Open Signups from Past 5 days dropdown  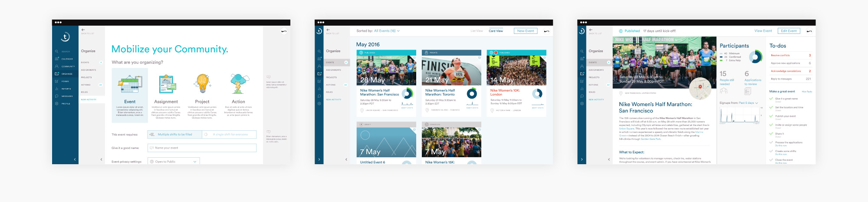click(748, 103)
